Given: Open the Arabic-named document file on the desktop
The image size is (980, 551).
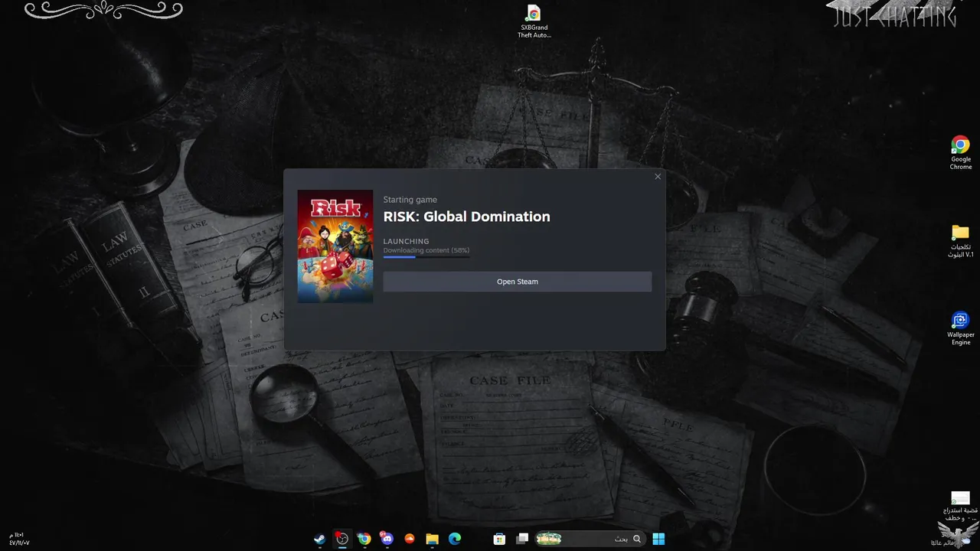Looking at the screenshot, I should tap(960, 507).
